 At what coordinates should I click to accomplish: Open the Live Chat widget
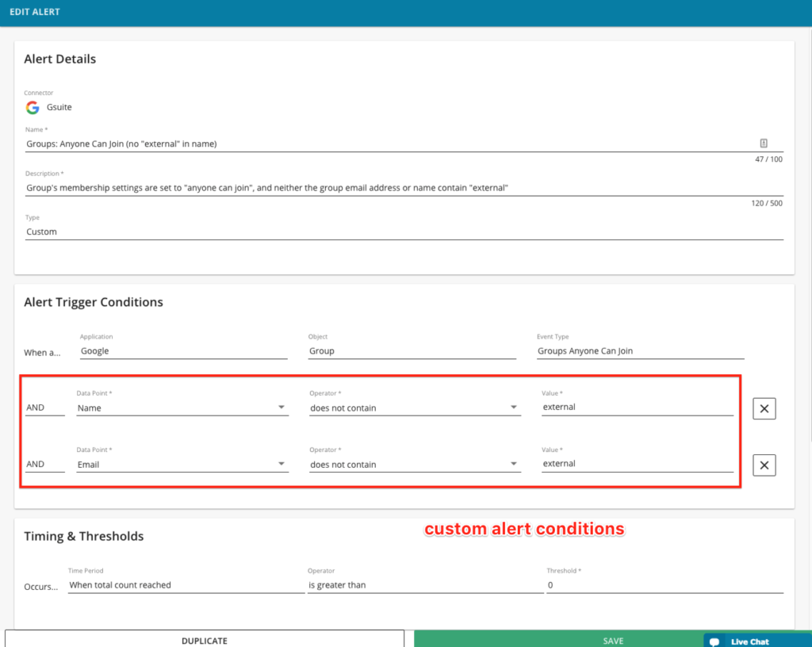coord(757,641)
